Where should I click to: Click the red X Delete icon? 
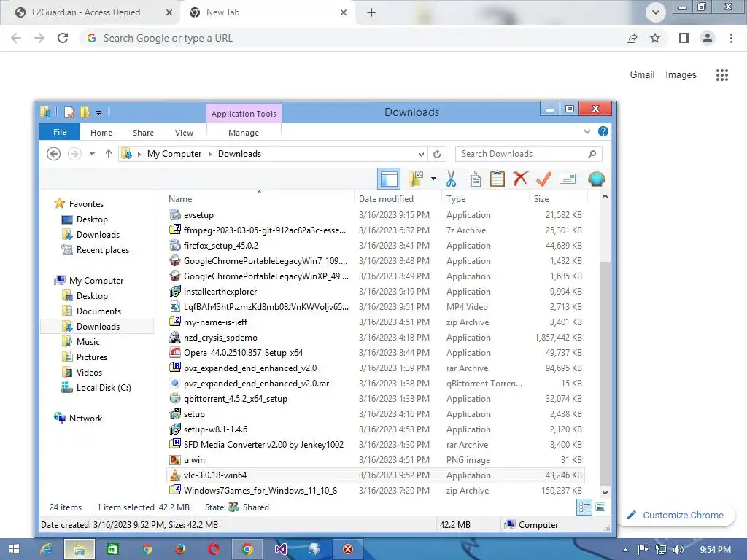click(520, 179)
